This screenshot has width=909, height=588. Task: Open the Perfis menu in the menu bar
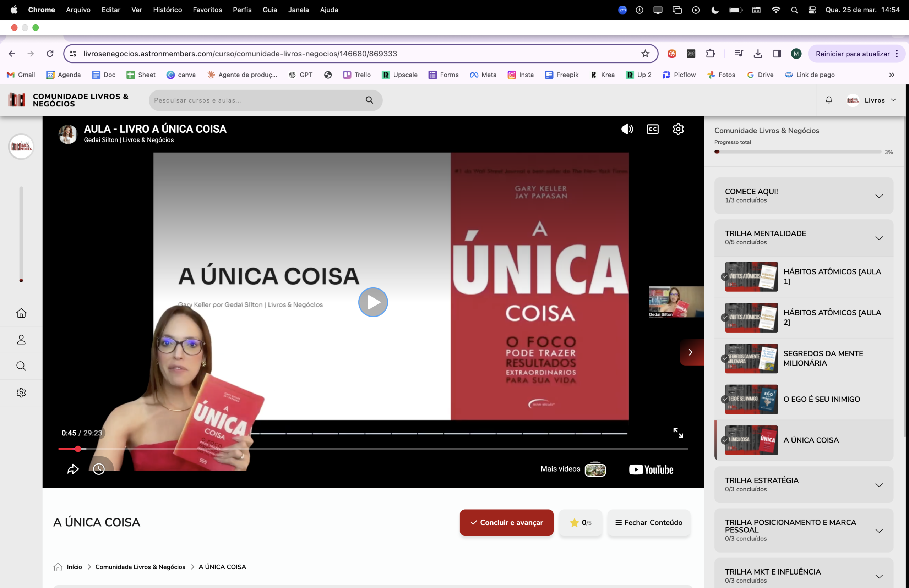[x=242, y=10]
